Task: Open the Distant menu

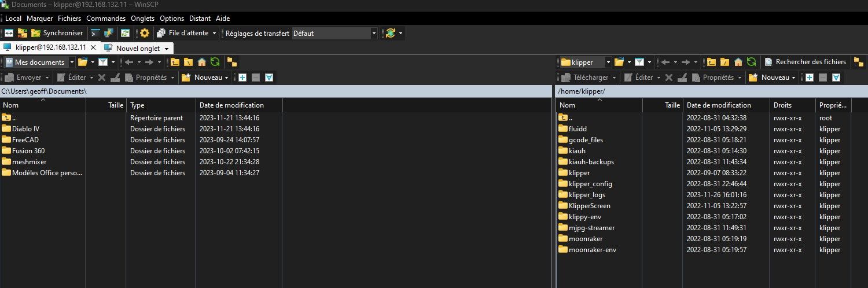Action: (200, 19)
